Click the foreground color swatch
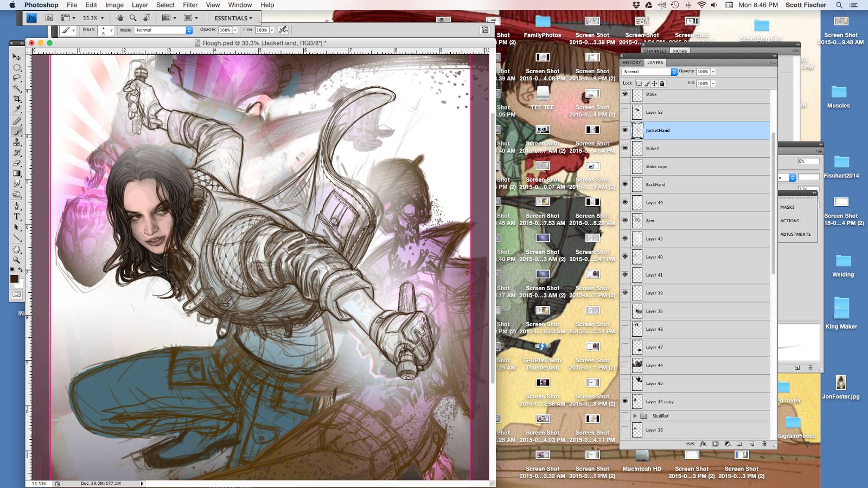Screen dimensions: 868x488 pos(14,279)
